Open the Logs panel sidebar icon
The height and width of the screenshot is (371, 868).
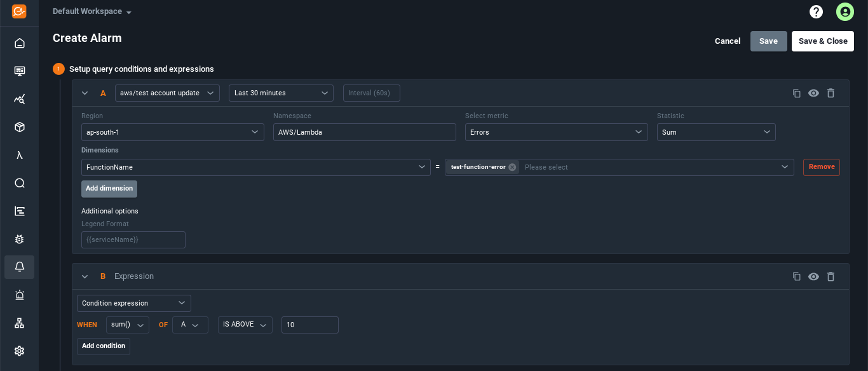point(19,210)
